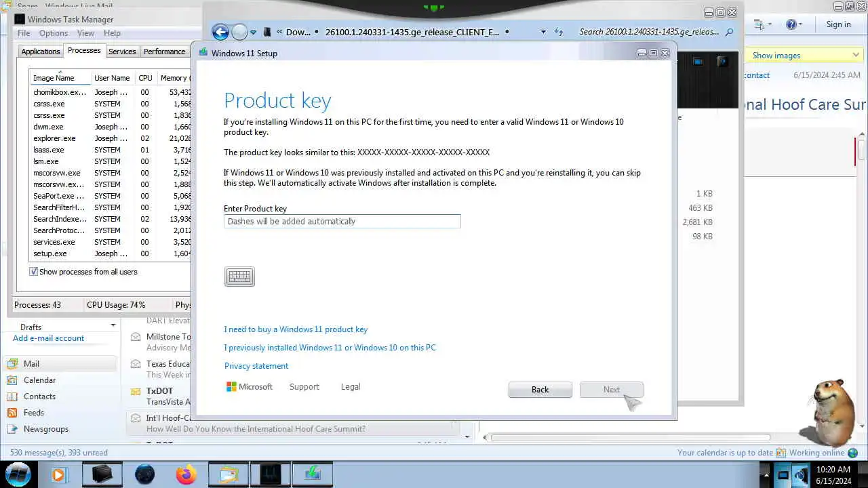The height and width of the screenshot is (488, 868).
Task: Click the Microsoft logo in Setup footer
Action: click(249, 387)
